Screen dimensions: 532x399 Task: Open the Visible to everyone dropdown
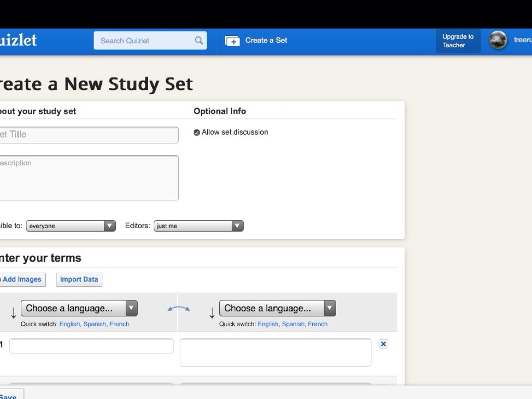[71, 226]
